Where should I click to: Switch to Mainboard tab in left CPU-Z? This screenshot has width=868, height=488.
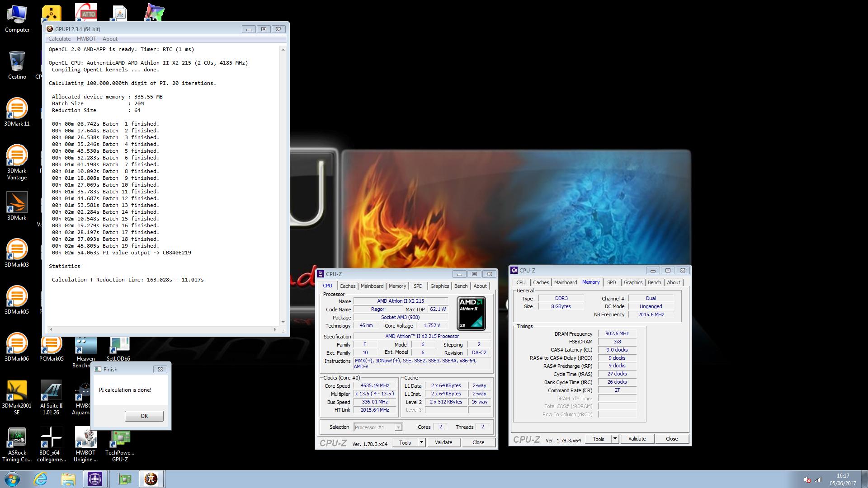[372, 286]
